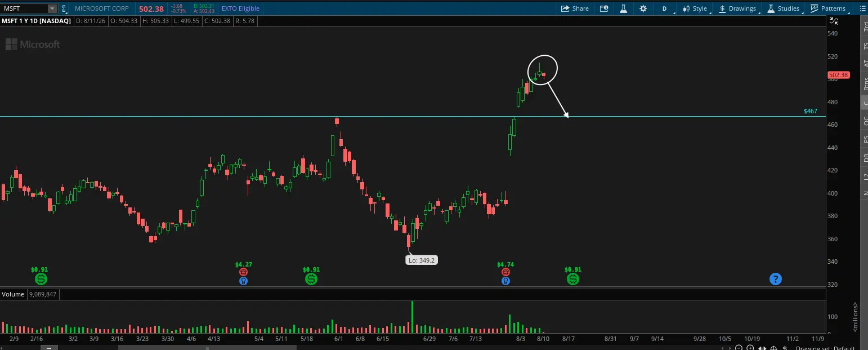
Task: Open the DB sidebar tab
Action: click(865, 158)
